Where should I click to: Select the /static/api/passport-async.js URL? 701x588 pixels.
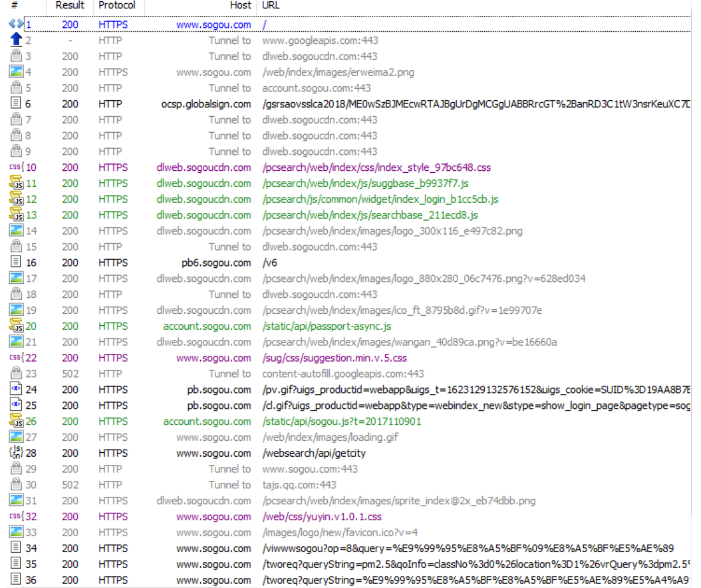click(327, 326)
